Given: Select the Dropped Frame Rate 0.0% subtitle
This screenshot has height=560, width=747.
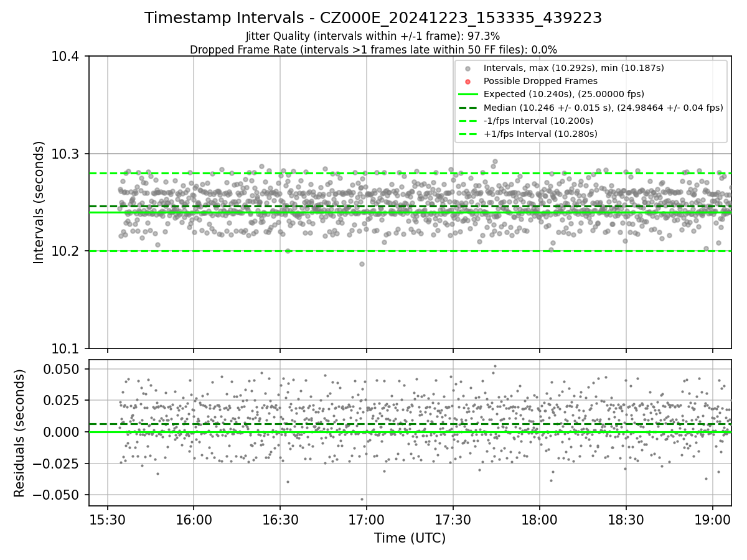Looking at the screenshot, I should 373,50.
